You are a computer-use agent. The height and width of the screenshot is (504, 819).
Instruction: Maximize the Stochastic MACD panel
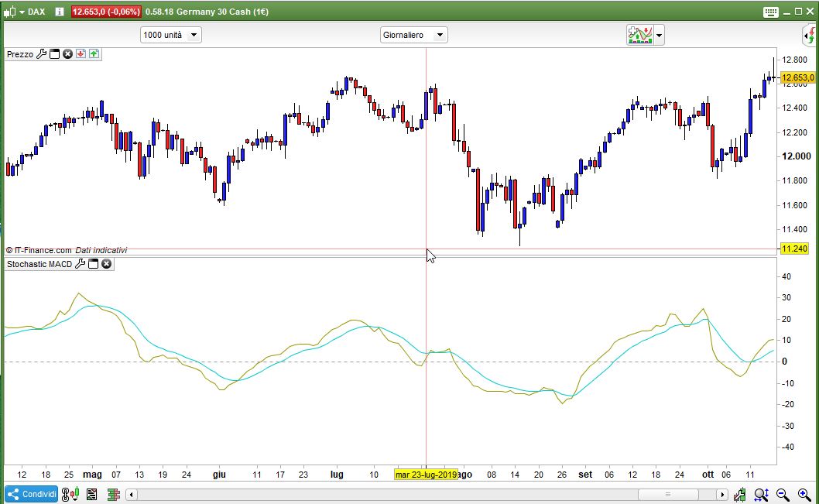(x=93, y=264)
